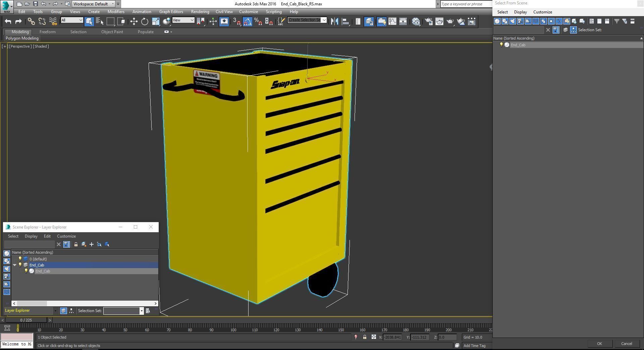Click the Select and Manipulate icon

213,21
